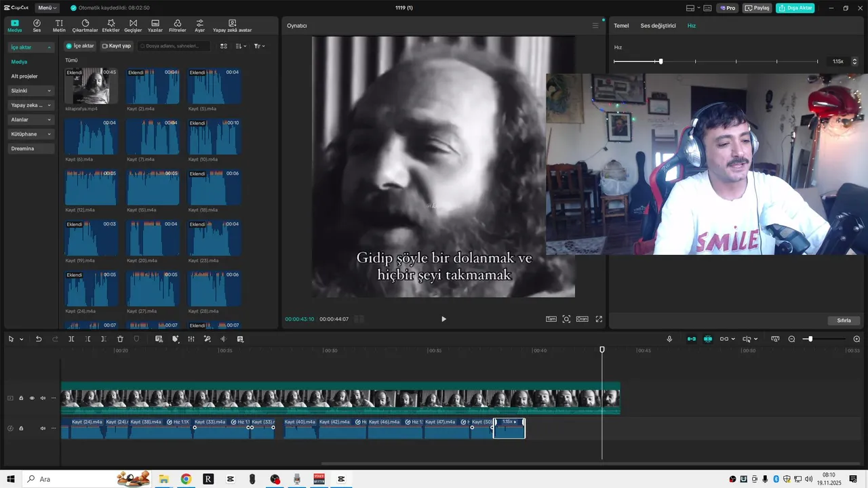
Task: Open the linkage options dropdown in timeline
Action: pyautogui.click(x=733, y=339)
